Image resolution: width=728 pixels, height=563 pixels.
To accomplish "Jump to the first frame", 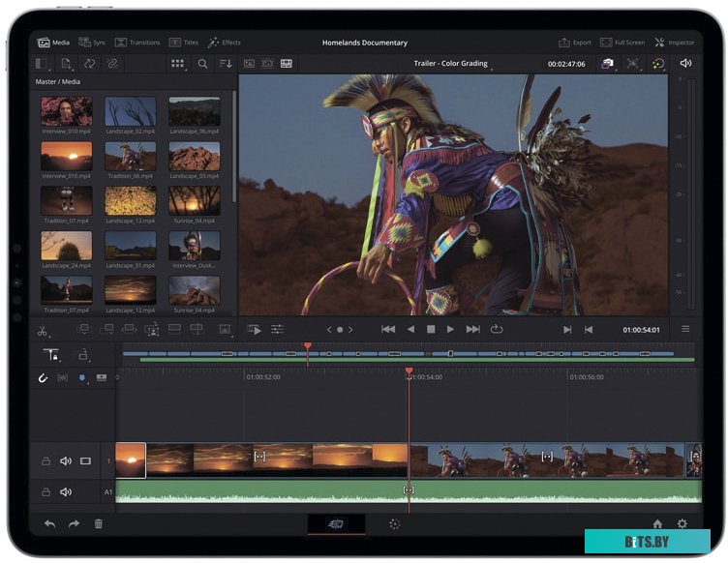I will [x=388, y=329].
